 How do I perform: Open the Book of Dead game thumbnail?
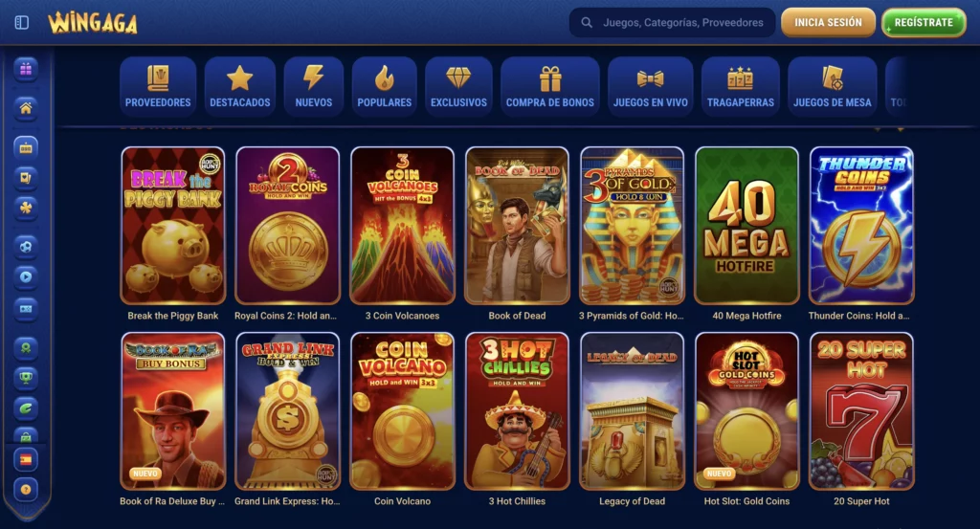point(517,226)
